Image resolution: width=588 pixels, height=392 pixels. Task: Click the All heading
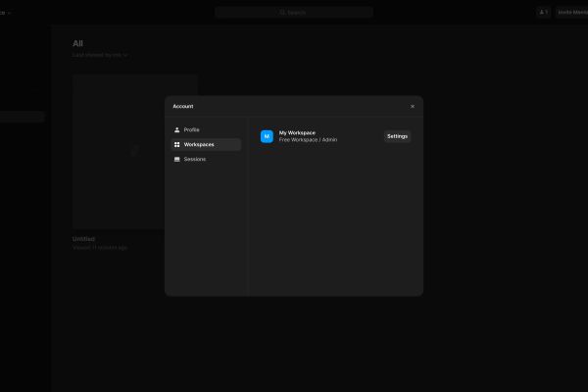pyautogui.click(x=77, y=43)
